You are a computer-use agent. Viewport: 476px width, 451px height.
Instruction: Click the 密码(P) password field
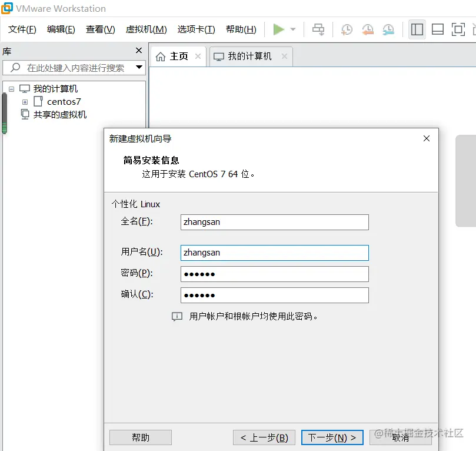[x=274, y=274]
